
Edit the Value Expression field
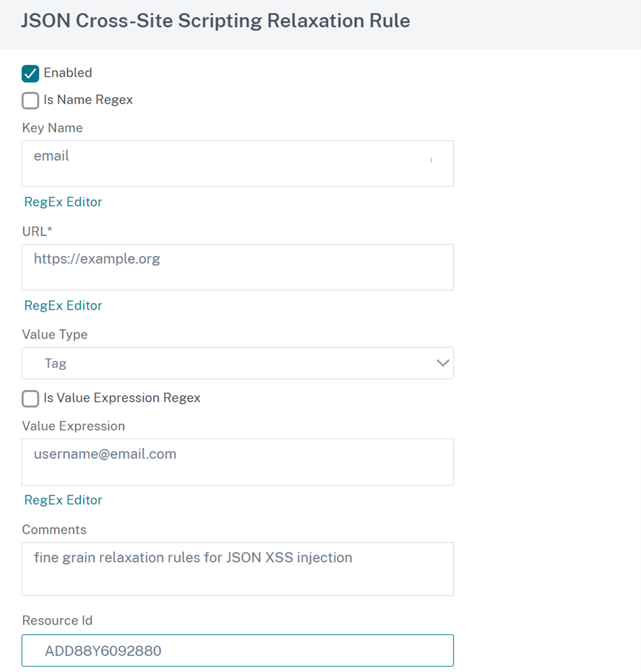pyautogui.click(x=238, y=462)
